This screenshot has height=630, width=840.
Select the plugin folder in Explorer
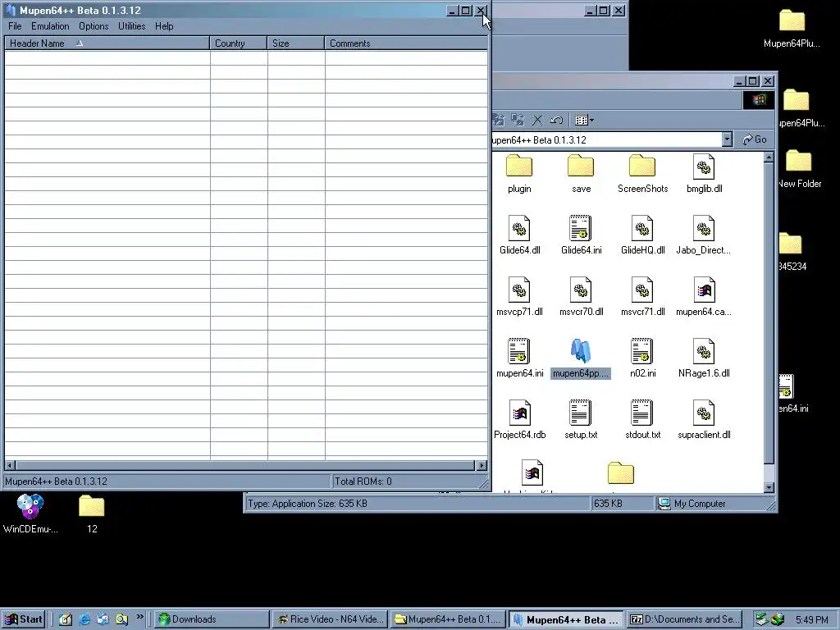(x=519, y=174)
